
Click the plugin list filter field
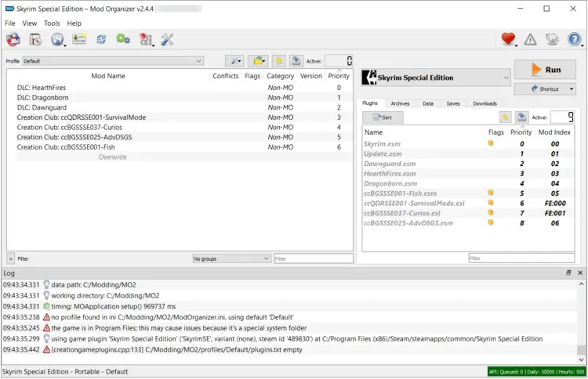click(521, 258)
